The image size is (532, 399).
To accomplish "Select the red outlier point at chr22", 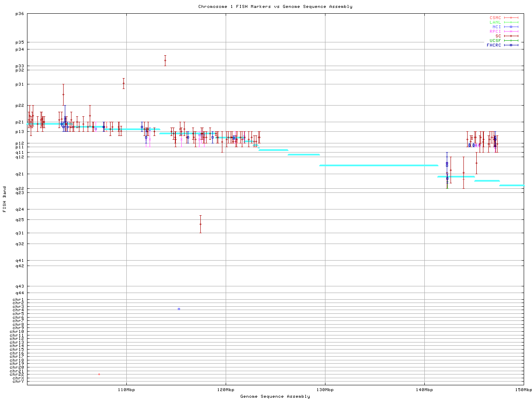I will [x=99, y=374].
